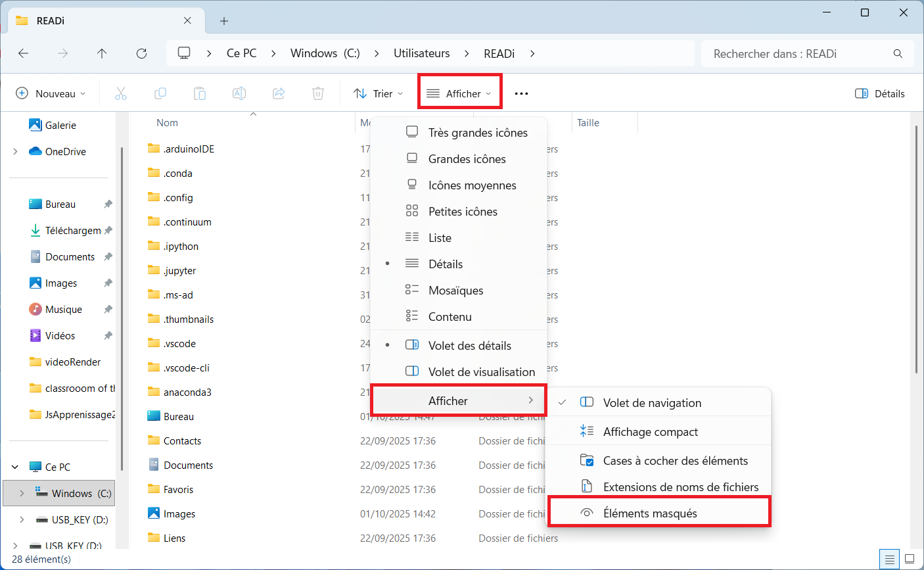Viewport: 924px width, 570px height.
Task: Click the Delete trash icon in the toolbar
Action: tap(318, 93)
